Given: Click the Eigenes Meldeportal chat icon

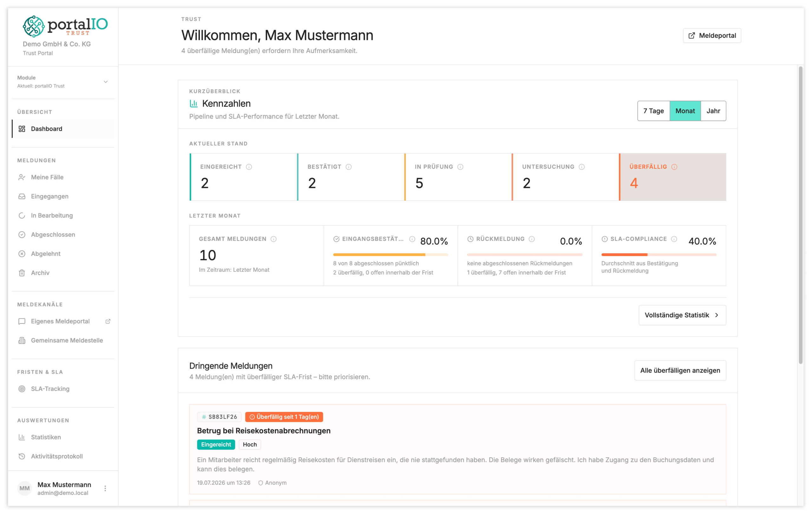Looking at the screenshot, I should tap(22, 321).
